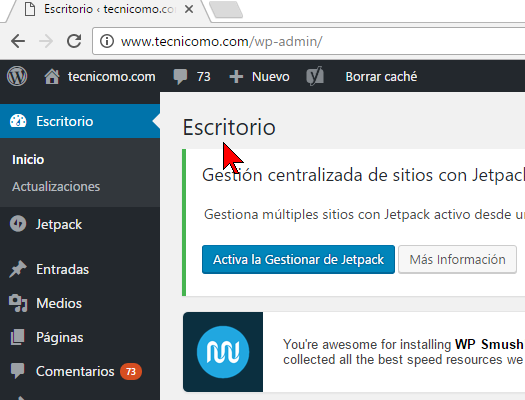Click the orange 73 badge beside Comentarios

point(131,372)
